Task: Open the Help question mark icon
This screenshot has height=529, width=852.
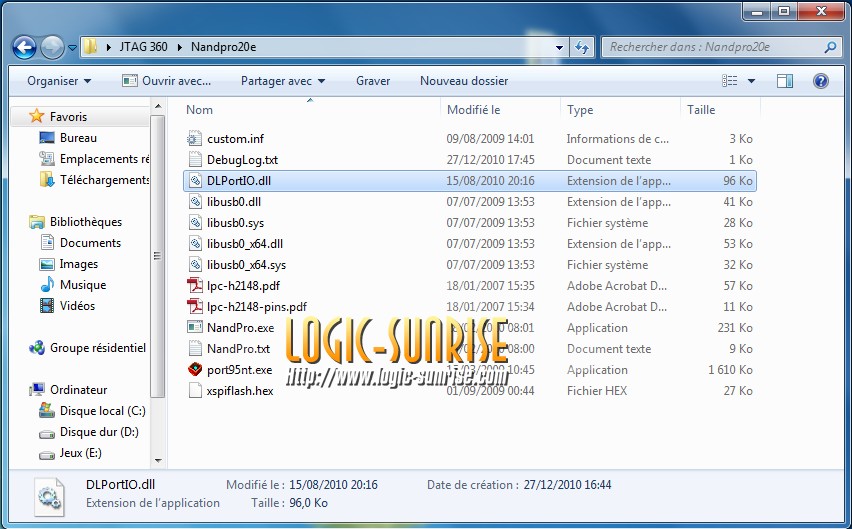Action: tap(820, 81)
